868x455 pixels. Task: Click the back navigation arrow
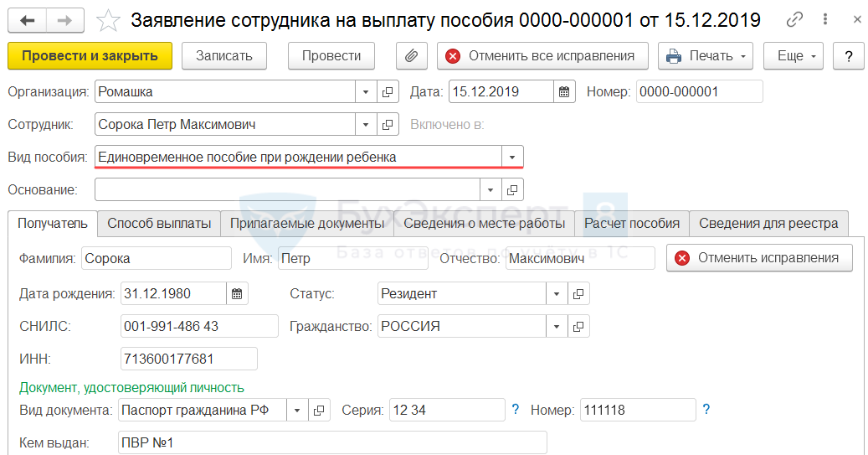pyautogui.click(x=28, y=20)
